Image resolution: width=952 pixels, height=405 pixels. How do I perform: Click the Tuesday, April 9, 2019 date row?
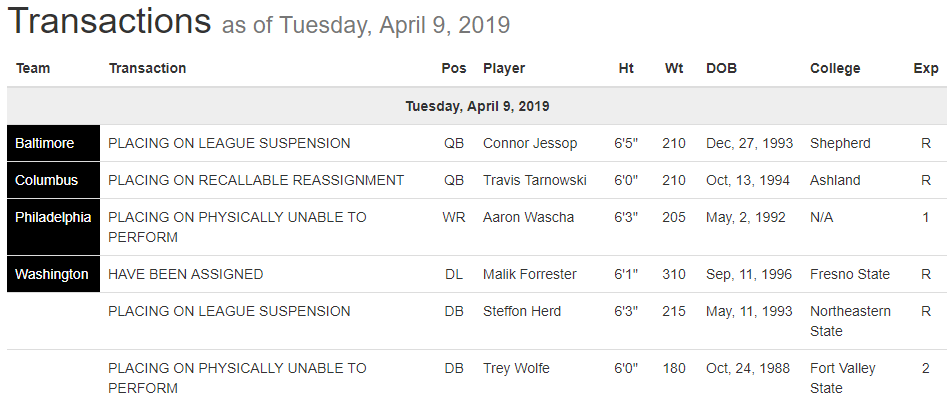pos(476,106)
